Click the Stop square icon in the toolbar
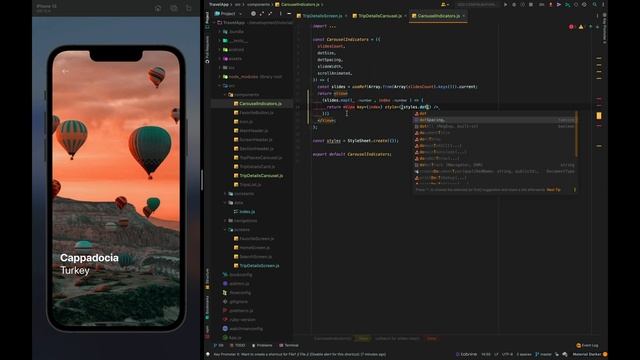 pos(531,4)
